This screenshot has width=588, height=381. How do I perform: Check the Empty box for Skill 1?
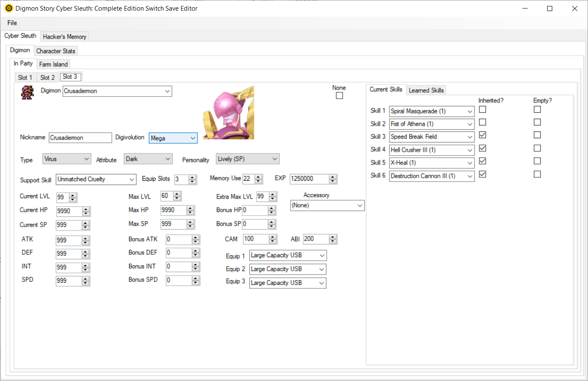537,109
